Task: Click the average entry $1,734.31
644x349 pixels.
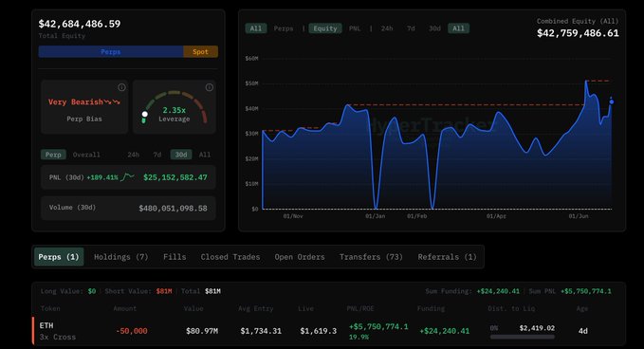Action: [x=261, y=331]
